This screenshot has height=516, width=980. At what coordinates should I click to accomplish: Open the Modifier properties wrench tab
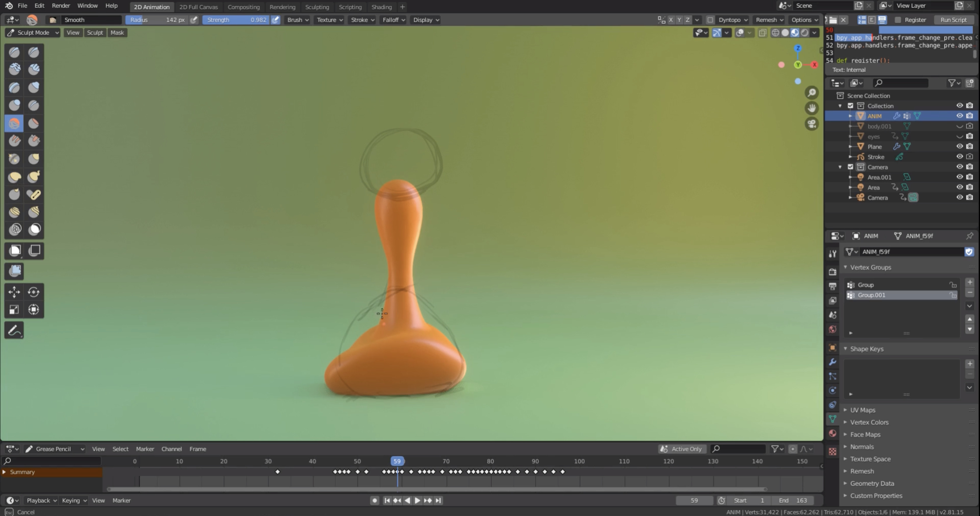tap(832, 361)
